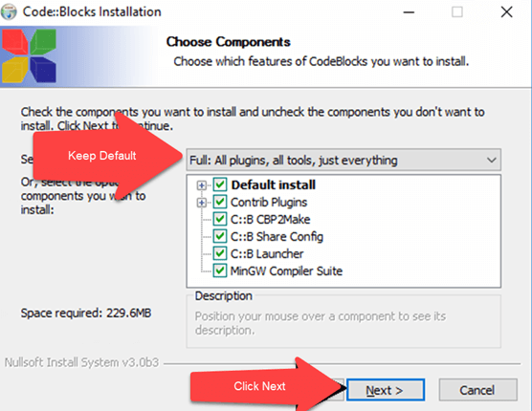
Task: Open the install type dropdown
Action: (344, 160)
